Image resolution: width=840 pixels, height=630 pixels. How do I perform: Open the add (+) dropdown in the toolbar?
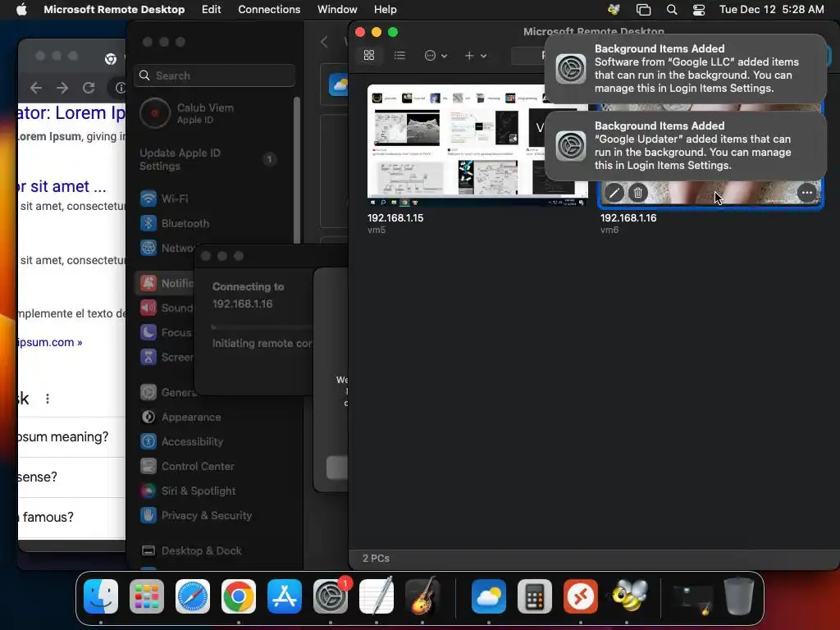(x=475, y=56)
